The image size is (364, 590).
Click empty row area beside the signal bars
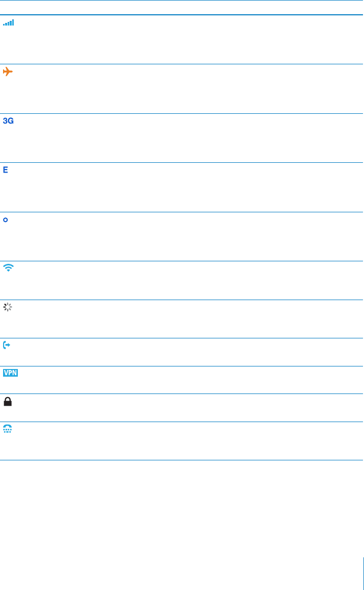point(188,39)
